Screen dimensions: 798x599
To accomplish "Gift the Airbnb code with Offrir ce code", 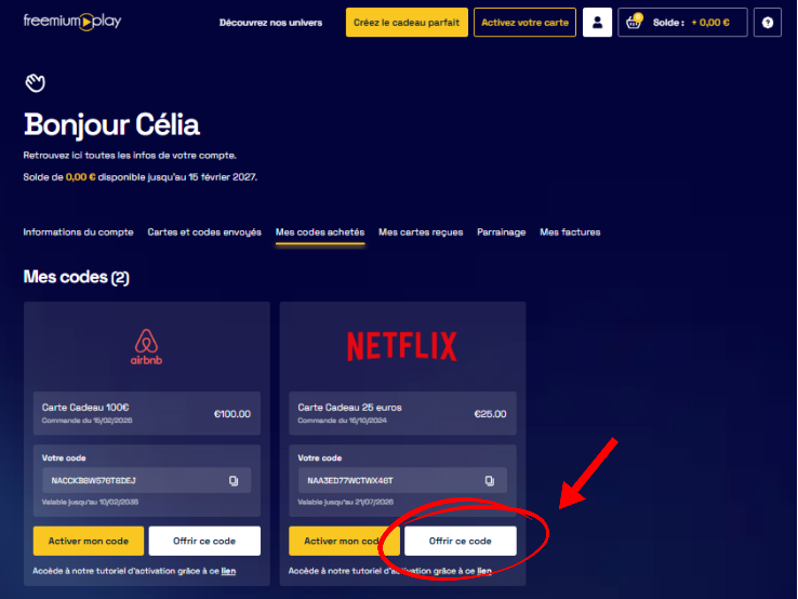I will tap(205, 541).
